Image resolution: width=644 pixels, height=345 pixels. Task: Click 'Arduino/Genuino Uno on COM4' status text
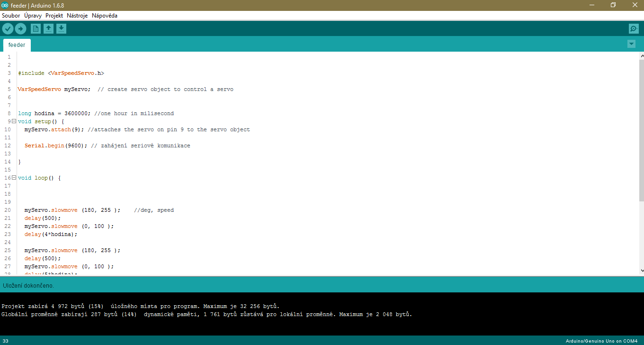pos(602,341)
